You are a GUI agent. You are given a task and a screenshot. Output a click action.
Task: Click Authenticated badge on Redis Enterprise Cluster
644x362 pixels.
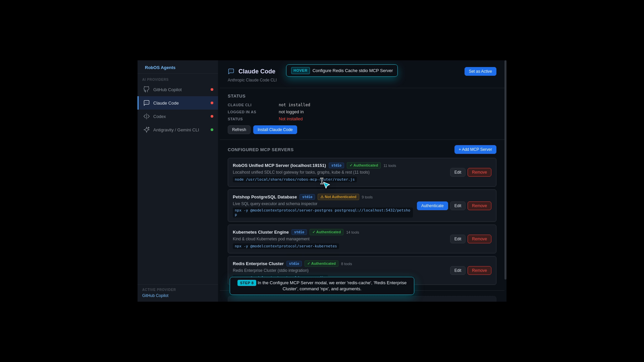click(321, 264)
